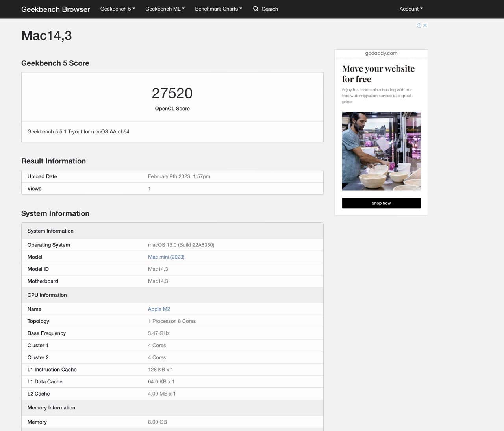Select 'macOS 13.0 (Build 22A8380)' value
The image size is (504, 431).
click(x=181, y=245)
